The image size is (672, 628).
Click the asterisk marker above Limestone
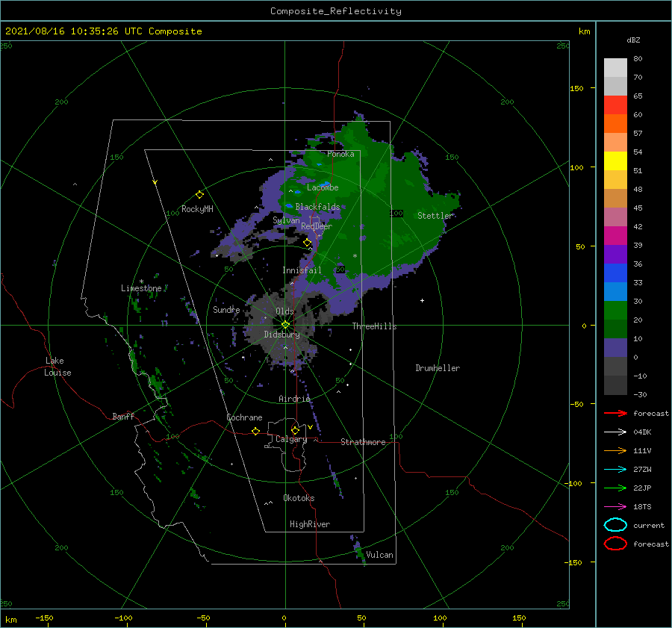coord(141,282)
